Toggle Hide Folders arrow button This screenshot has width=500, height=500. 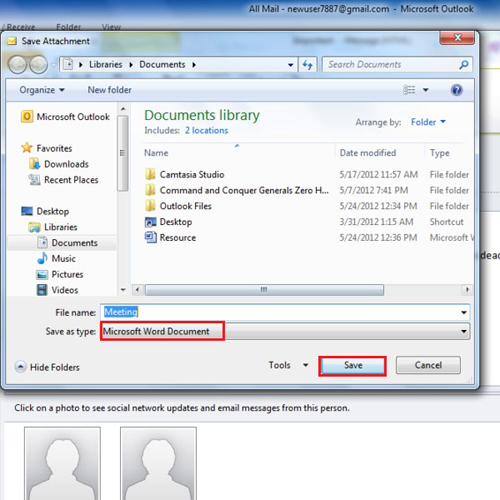click(x=20, y=367)
